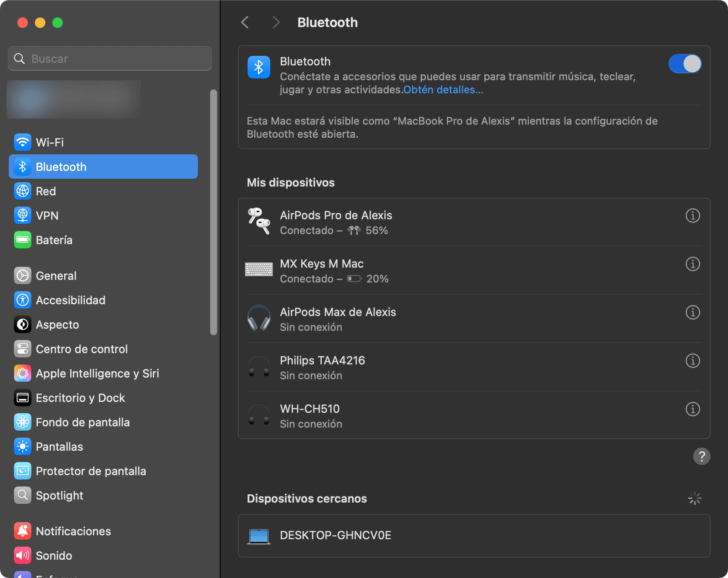Screen dimensions: 728x578
Task: Click the forward navigation arrow
Action: 276,22
